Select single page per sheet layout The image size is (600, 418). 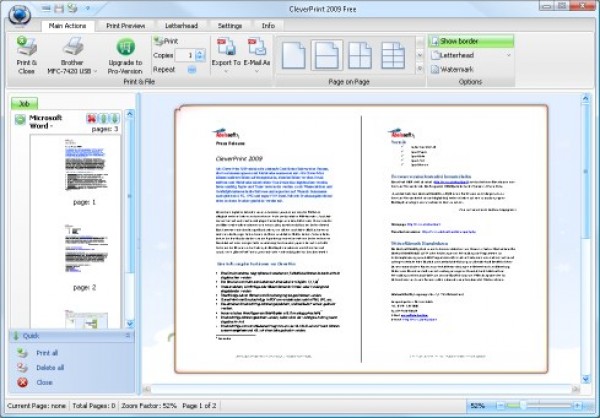(x=293, y=56)
